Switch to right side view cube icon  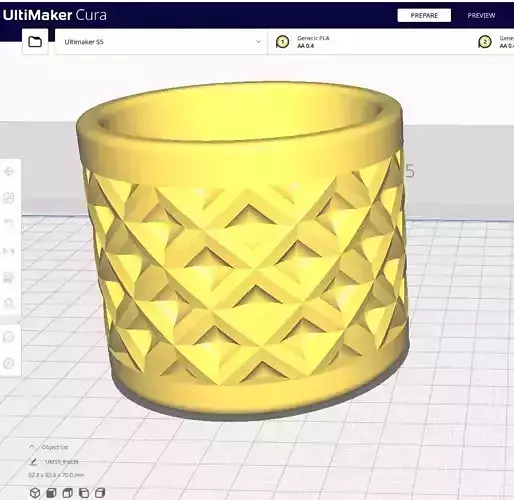100,493
